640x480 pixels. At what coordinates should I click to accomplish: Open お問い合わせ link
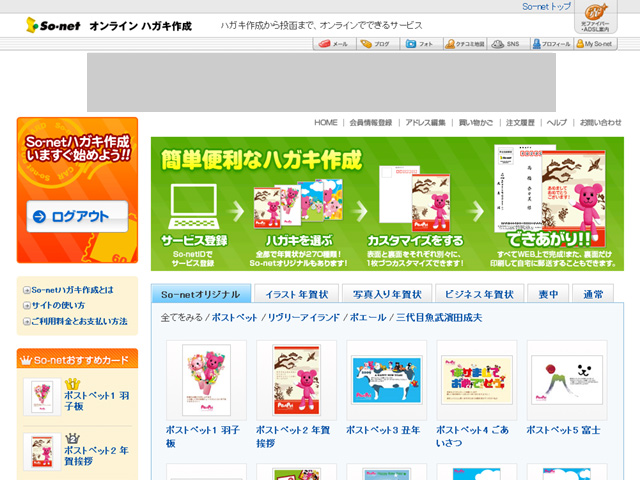tap(600, 122)
